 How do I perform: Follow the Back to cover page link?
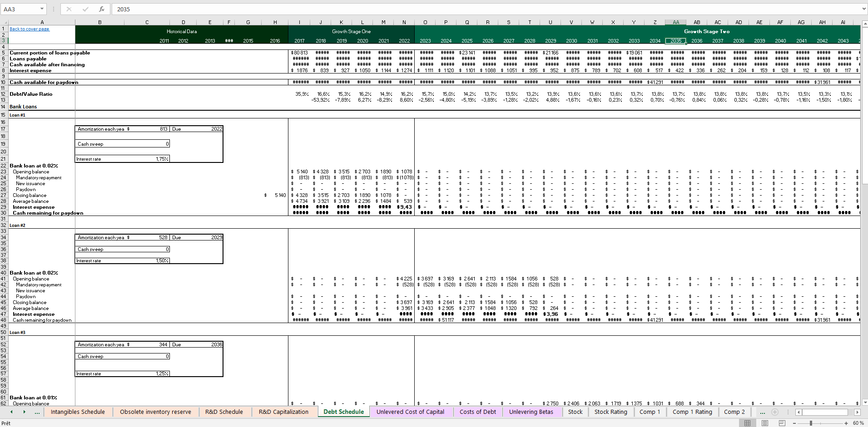coord(30,29)
